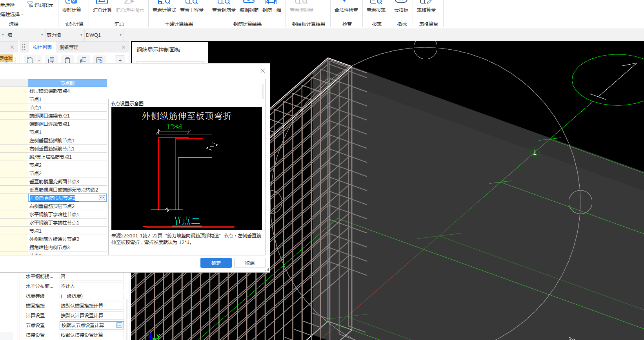Click the 实时计算 ribbon tool
The width and height of the screenshot is (644, 340).
coord(72,7)
